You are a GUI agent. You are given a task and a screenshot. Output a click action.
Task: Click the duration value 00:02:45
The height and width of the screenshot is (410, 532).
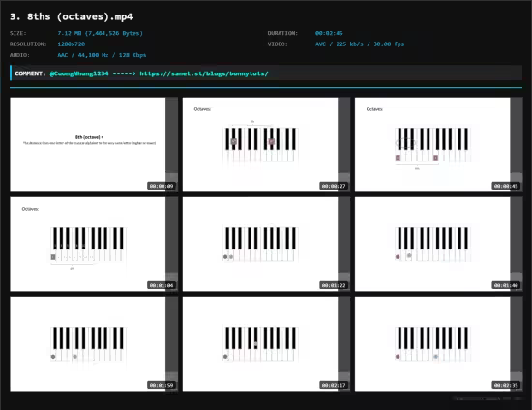(329, 33)
